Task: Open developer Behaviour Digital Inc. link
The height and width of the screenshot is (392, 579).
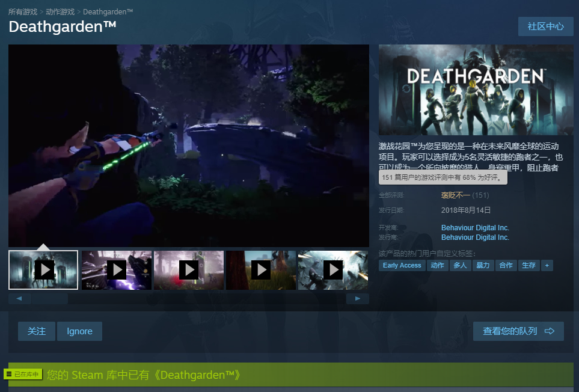Action: (475, 228)
